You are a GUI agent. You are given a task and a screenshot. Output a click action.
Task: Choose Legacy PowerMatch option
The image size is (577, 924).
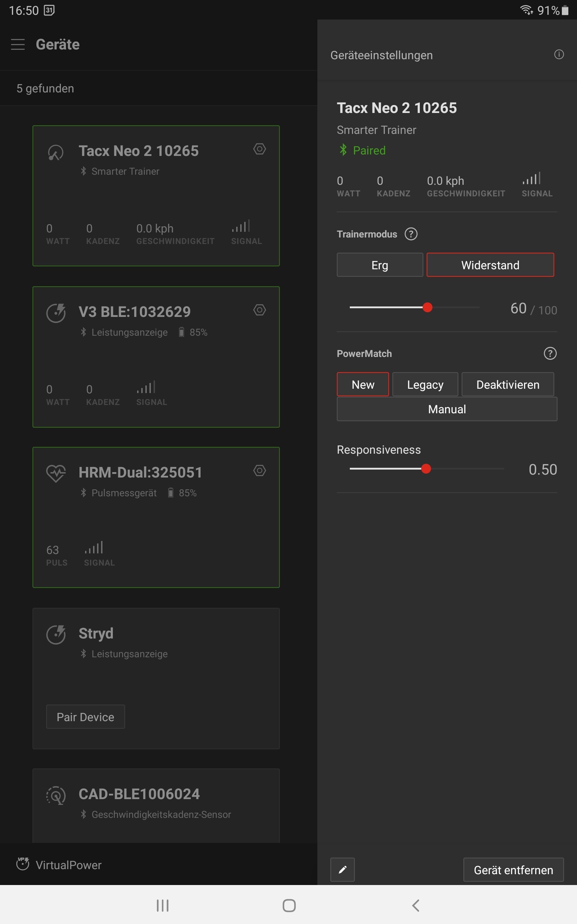click(x=425, y=384)
